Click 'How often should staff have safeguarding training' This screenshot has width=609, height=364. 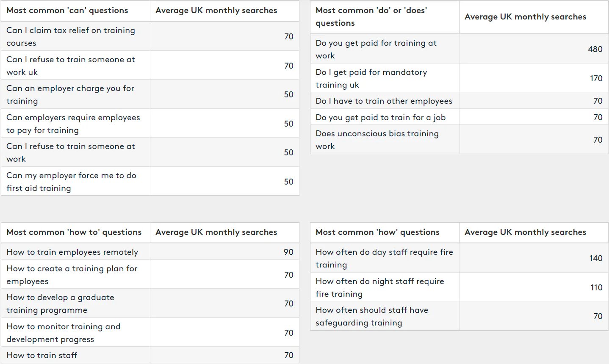pyautogui.click(x=372, y=316)
